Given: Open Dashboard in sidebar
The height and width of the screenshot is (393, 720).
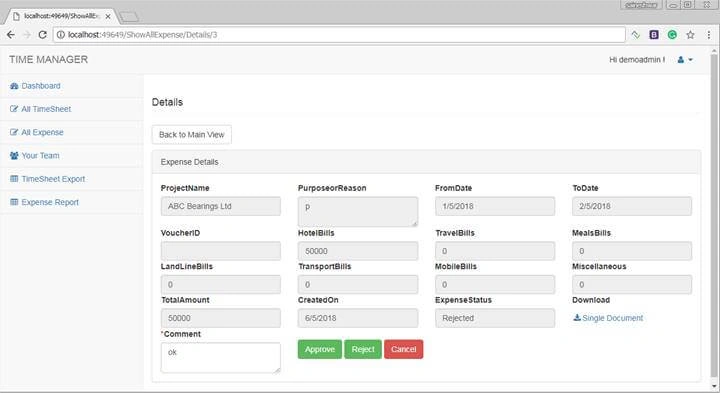Looking at the screenshot, I should [40, 86].
